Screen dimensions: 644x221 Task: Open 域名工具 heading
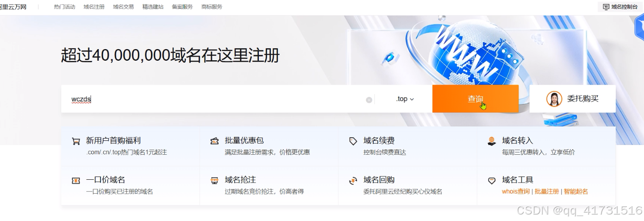[x=518, y=180]
